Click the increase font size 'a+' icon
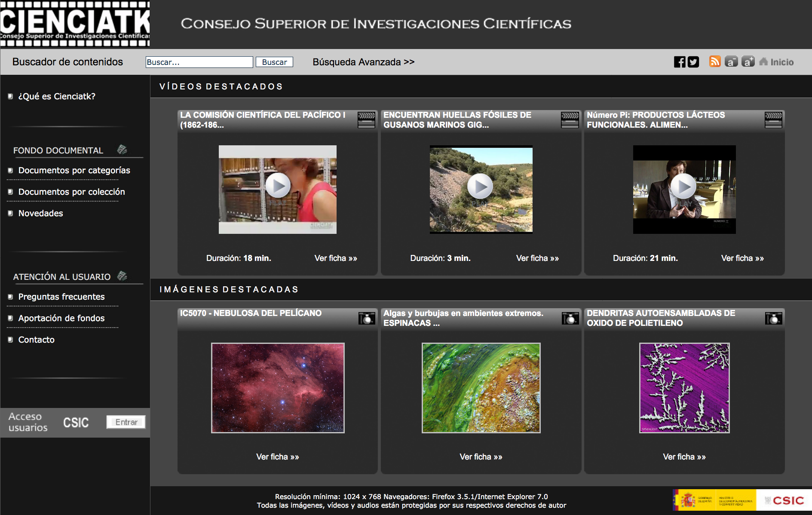The image size is (812, 515). click(x=748, y=61)
